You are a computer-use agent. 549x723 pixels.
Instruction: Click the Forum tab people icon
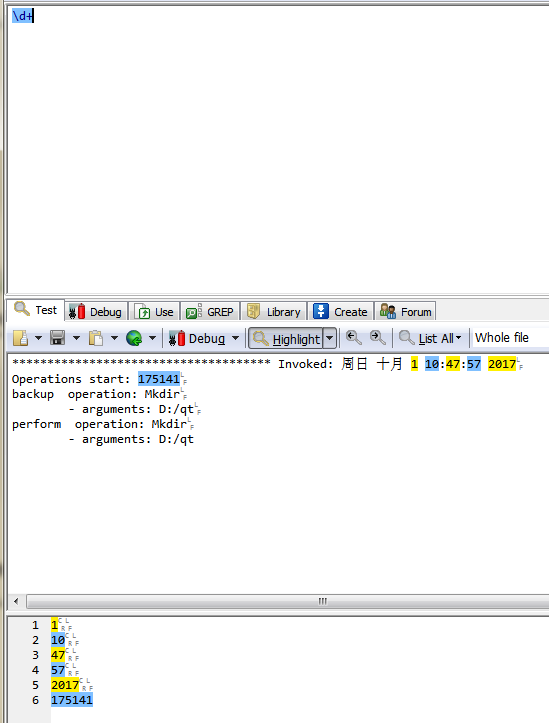tap(388, 312)
